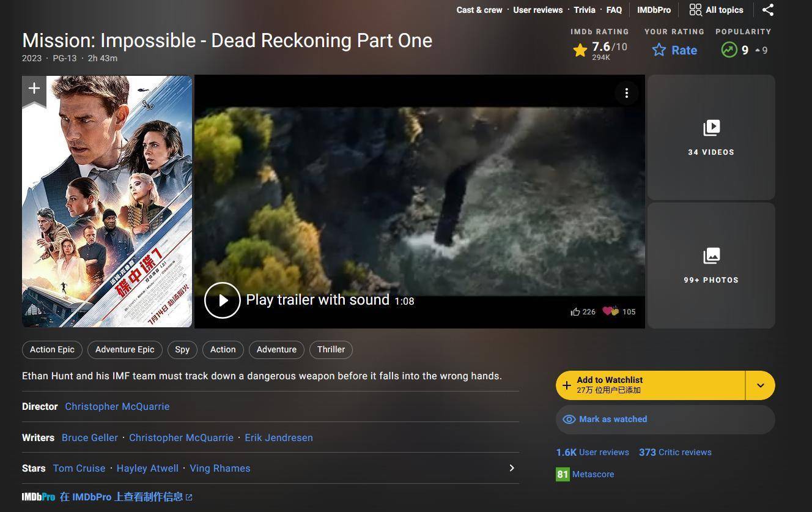Open Tom Cruise star link

tap(79, 469)
